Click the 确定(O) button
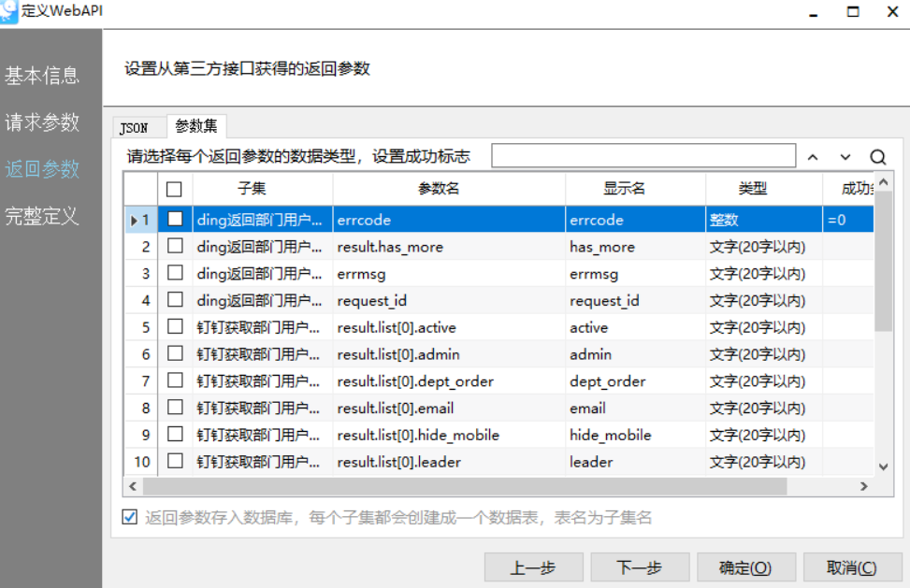 tap(745, 567)
